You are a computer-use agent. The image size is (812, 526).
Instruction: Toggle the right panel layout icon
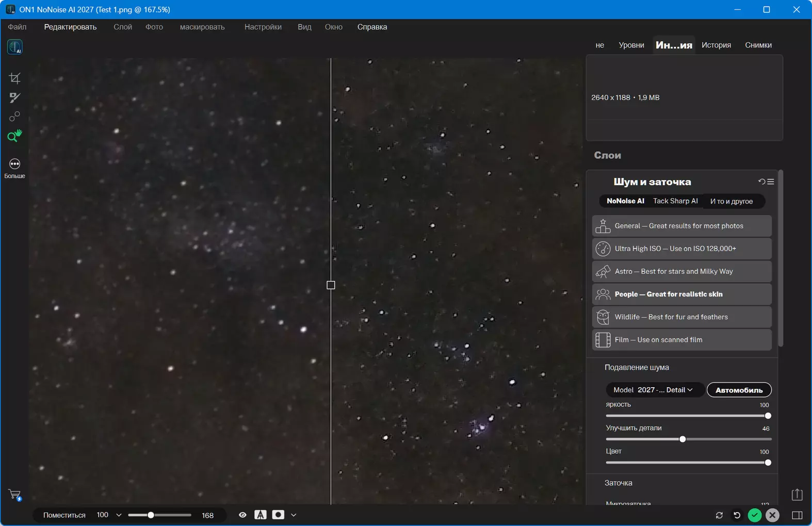click(x=797, y=515)
